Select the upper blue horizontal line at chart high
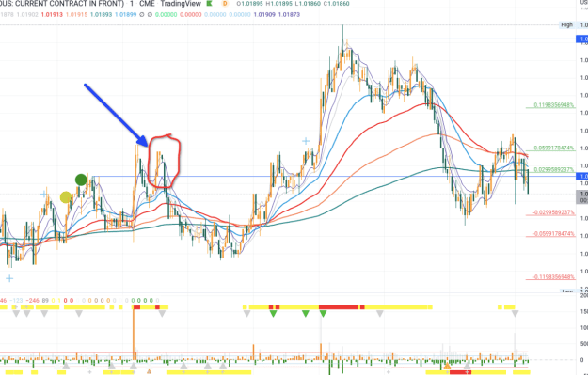This screenshot has height=375, width=588. [x=460, y=39]
